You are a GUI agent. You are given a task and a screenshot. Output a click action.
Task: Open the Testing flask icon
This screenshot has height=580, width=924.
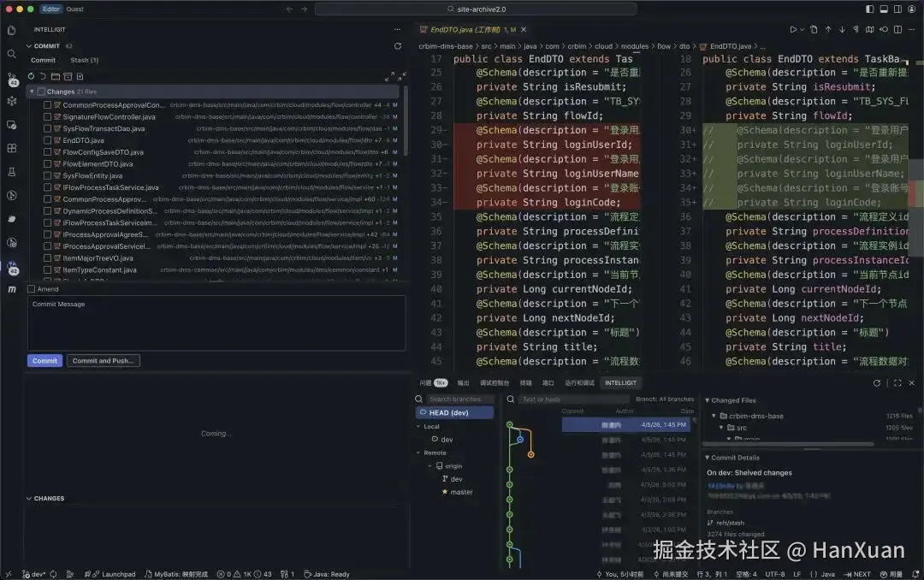click(x=12, y=172)
